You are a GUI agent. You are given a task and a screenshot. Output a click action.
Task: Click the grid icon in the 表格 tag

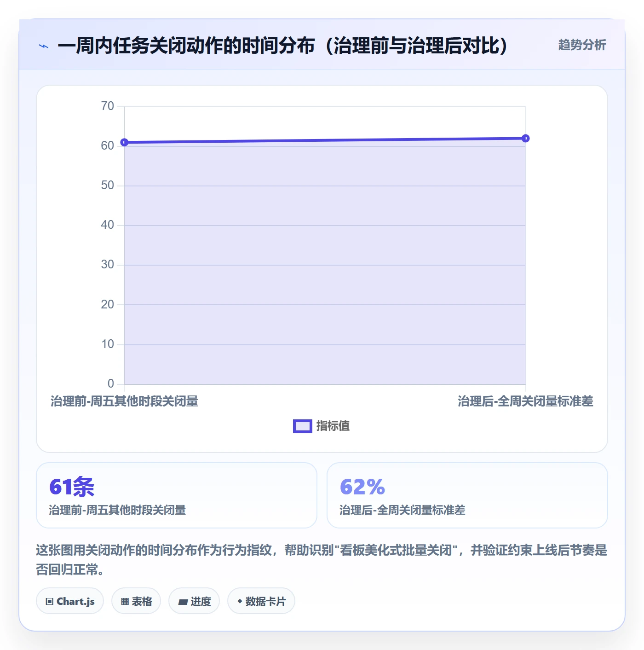tap(125, 602)
